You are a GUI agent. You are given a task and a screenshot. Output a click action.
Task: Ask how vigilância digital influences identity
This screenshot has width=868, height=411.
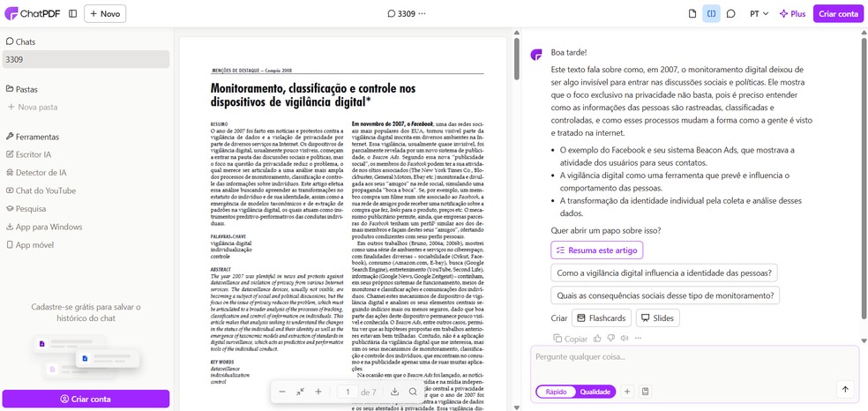point(664,273)
